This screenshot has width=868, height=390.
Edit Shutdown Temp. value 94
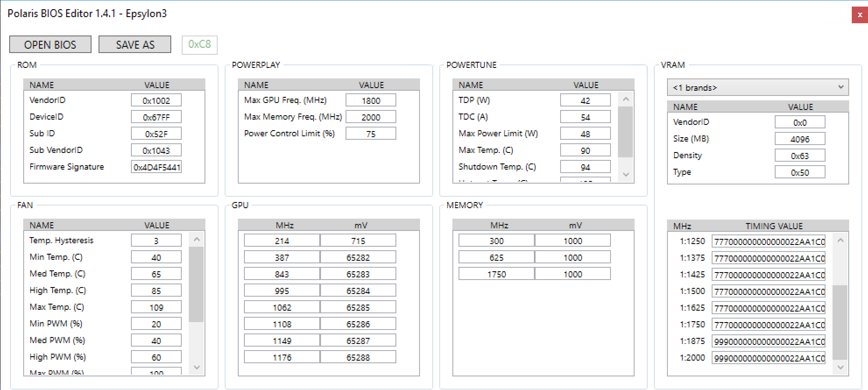(x=586, y=167)
